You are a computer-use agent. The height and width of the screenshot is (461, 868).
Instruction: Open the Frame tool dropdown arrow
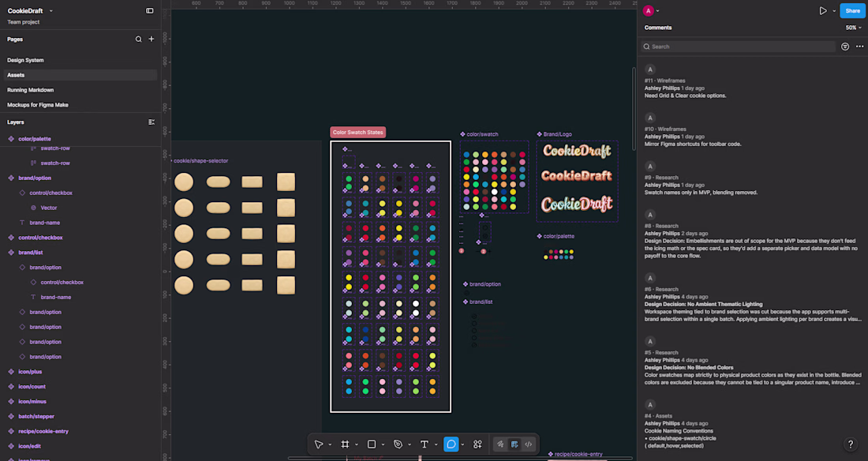pyautogui.click(x=357, y=444)
